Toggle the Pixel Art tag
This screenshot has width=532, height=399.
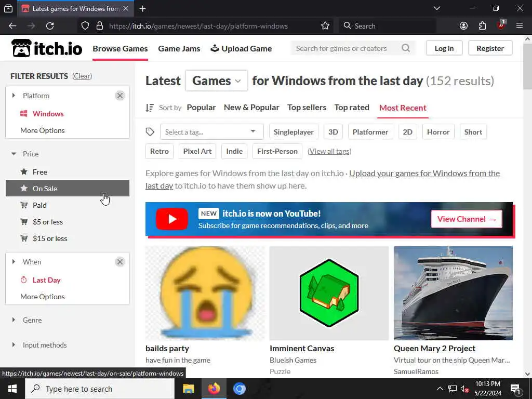coord(197,151)
